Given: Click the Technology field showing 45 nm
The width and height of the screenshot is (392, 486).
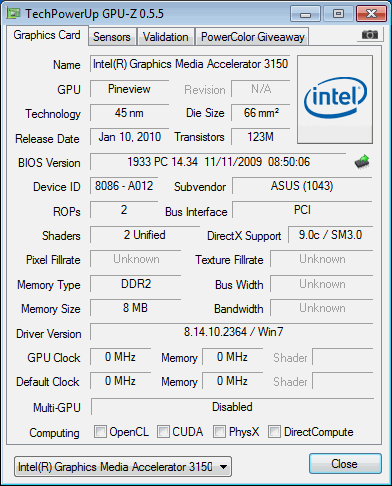Looking at the screenshot, I should pyautogui.click(x=129, y=113).
